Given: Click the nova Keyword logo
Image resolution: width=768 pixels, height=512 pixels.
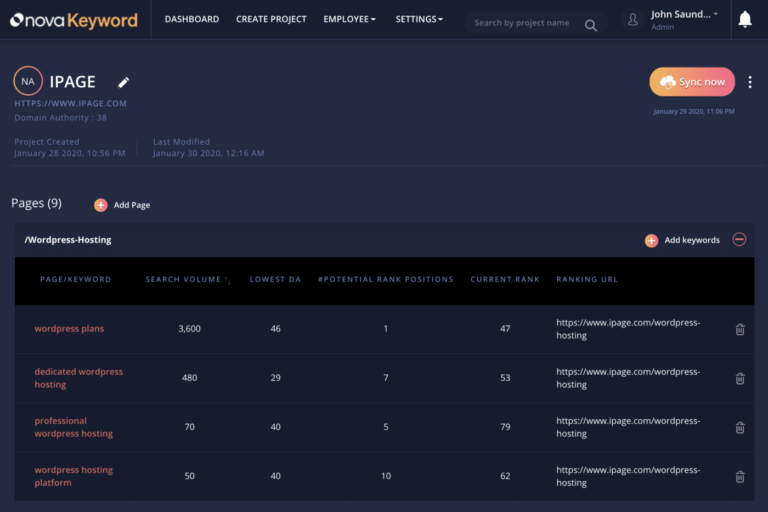Looking at the screenshot, I should click(x=74, y=20).
